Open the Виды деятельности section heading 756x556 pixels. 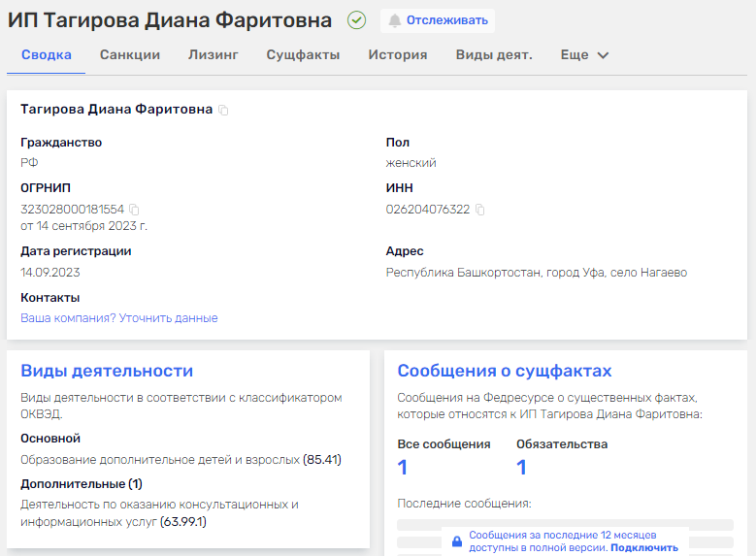coord(107,371)
